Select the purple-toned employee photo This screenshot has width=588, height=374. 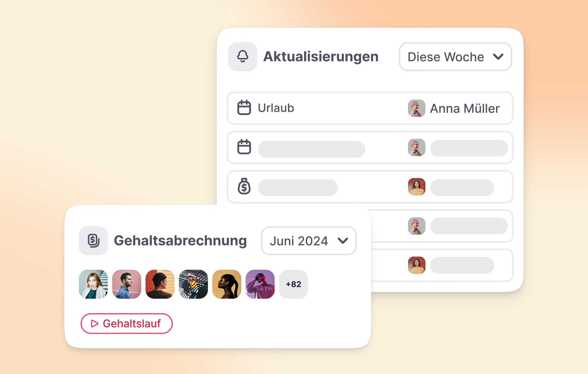pyautogui.click(x=260, y=284)
